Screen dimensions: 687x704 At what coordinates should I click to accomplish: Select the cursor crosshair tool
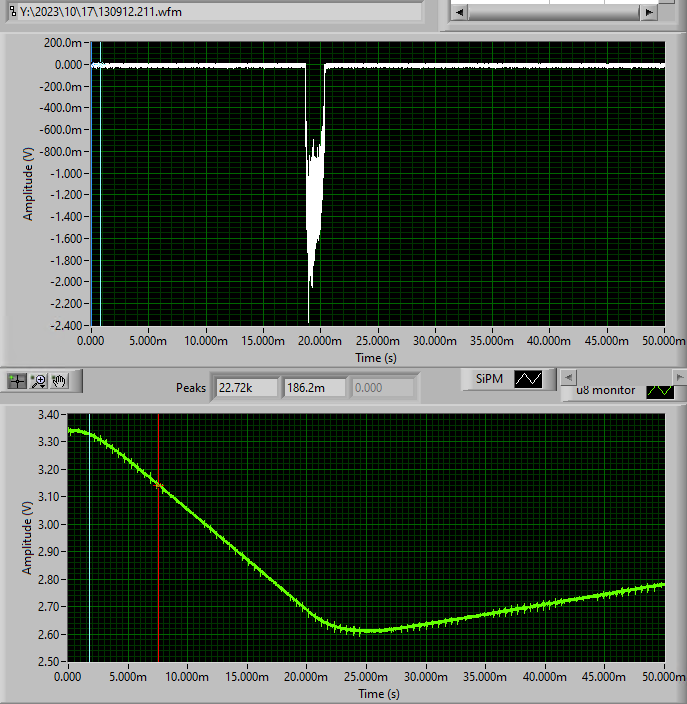point(17,381)
